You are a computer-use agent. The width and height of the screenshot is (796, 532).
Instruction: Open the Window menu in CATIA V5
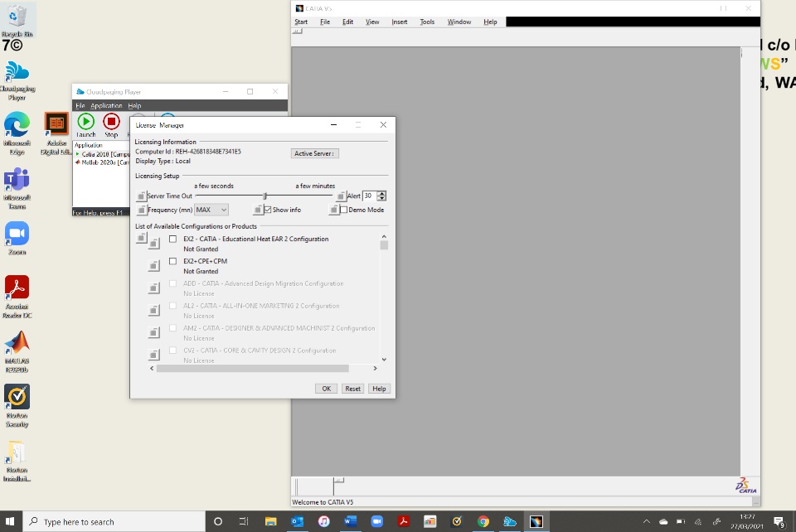coord(459,22)
